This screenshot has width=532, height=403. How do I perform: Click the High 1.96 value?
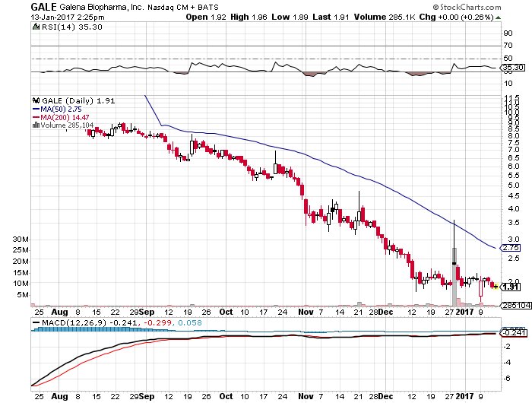click(249, 17)
